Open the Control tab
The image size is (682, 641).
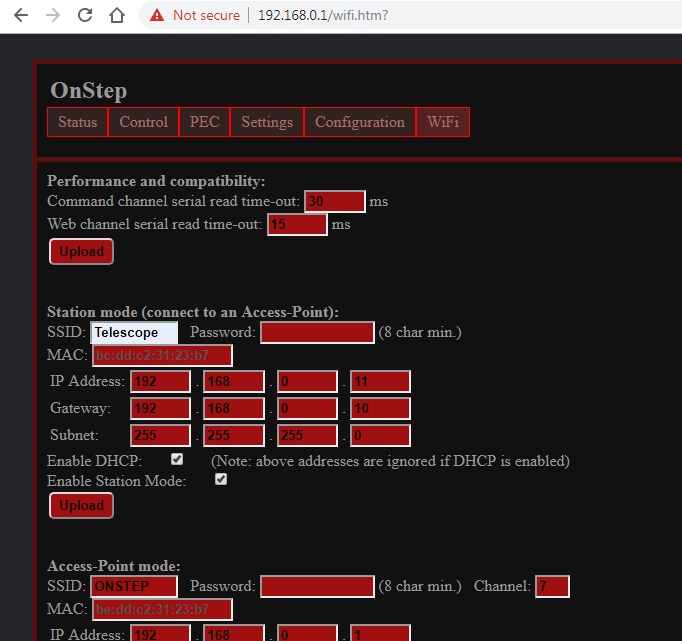(x=144, y=122)
